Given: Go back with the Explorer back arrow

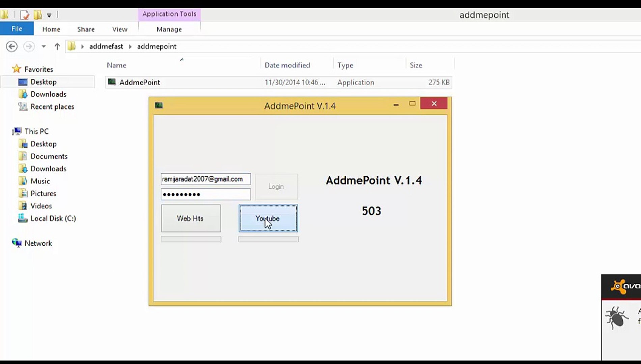Looking at the screenshot, I should click(12, 47).
